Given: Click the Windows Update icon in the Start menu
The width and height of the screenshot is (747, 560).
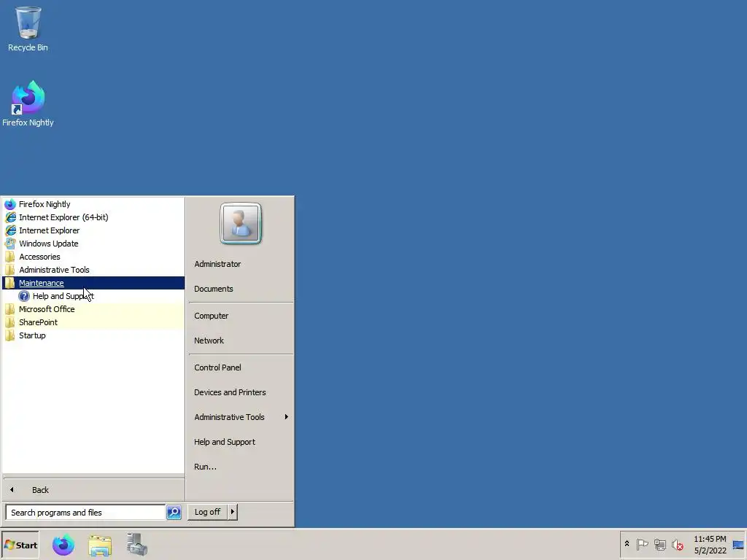Looking at the screenshot, I should coord(10,244).
